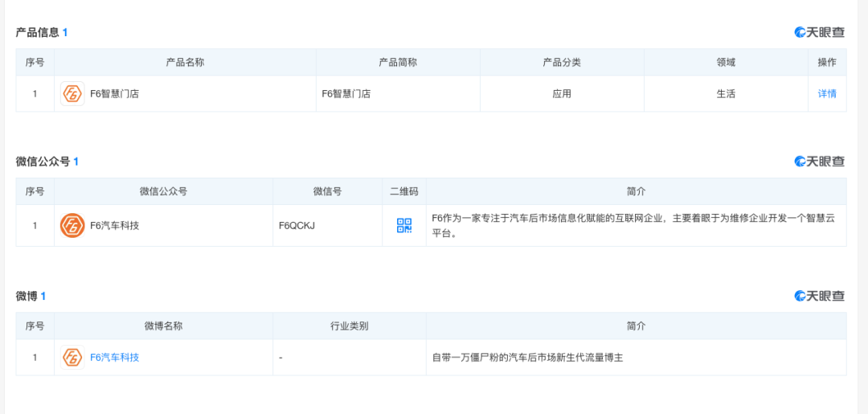Select the F6QCKJ WeChat ID text
Image resolution: width=868 pixels, height=414 pixels.
tap(297, 226)
